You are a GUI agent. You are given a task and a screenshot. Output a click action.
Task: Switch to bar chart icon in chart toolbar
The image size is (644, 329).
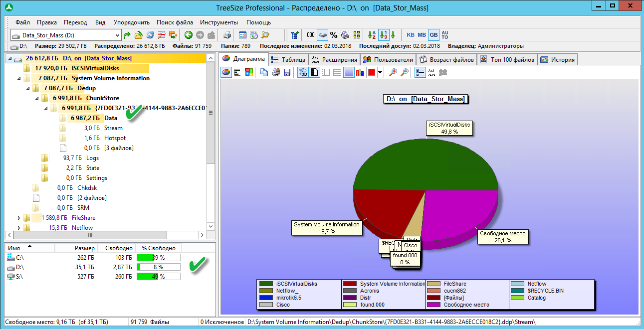[238, 72]
